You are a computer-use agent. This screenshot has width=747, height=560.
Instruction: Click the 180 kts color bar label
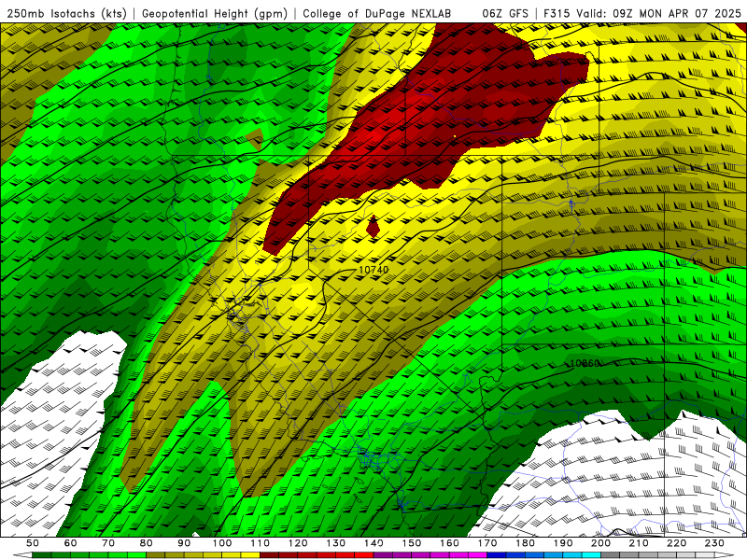point(525,543)
